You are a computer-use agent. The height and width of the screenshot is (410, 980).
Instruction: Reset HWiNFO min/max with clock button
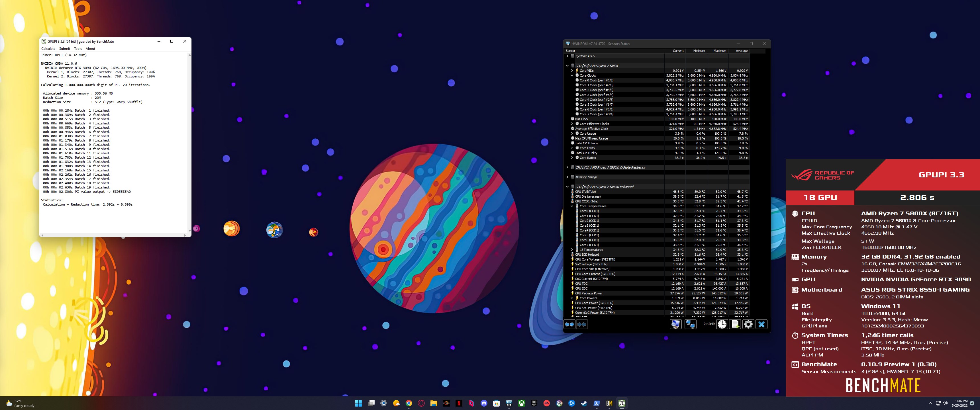click(722, 324)
